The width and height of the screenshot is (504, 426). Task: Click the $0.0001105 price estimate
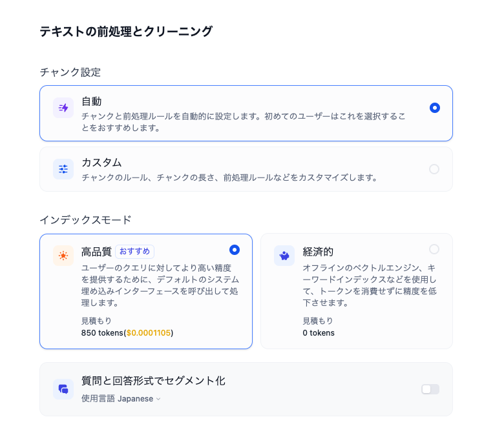click(149, 333)
